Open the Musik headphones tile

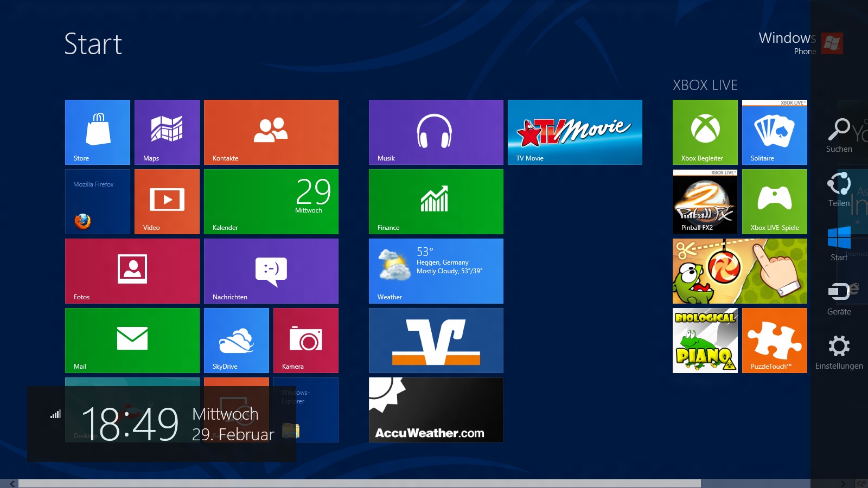pyautogui.click(x=436, y=132)
